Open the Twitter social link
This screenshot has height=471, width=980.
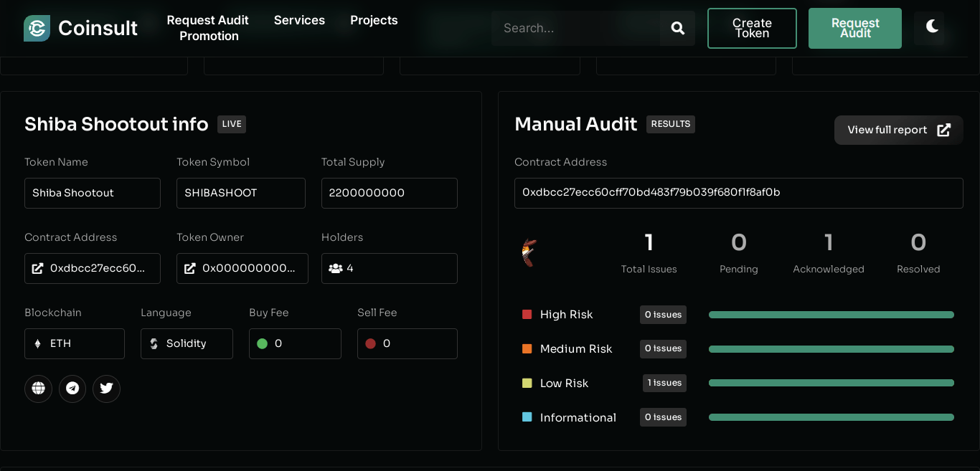(x=107, y=389)
